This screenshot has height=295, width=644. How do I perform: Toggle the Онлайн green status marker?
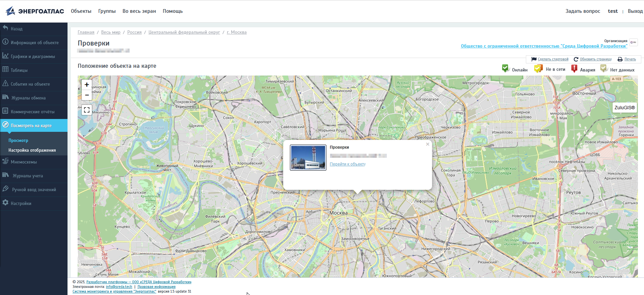[505, 68]
